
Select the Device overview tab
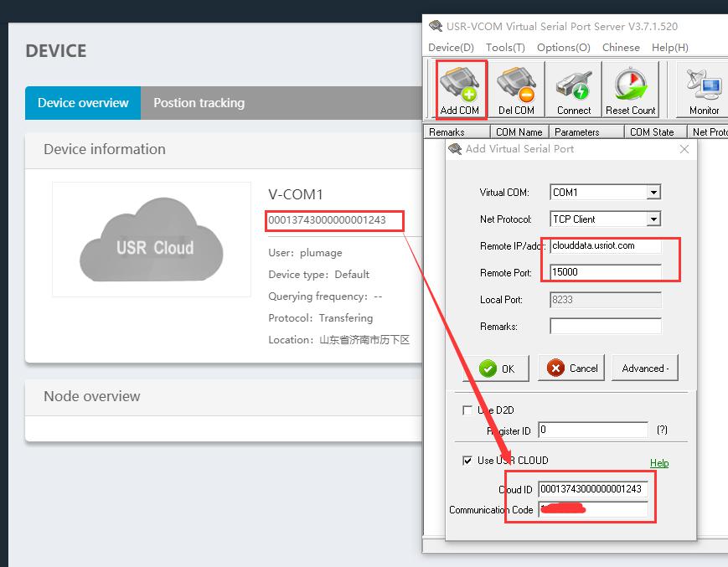click(x=83, y=103)
